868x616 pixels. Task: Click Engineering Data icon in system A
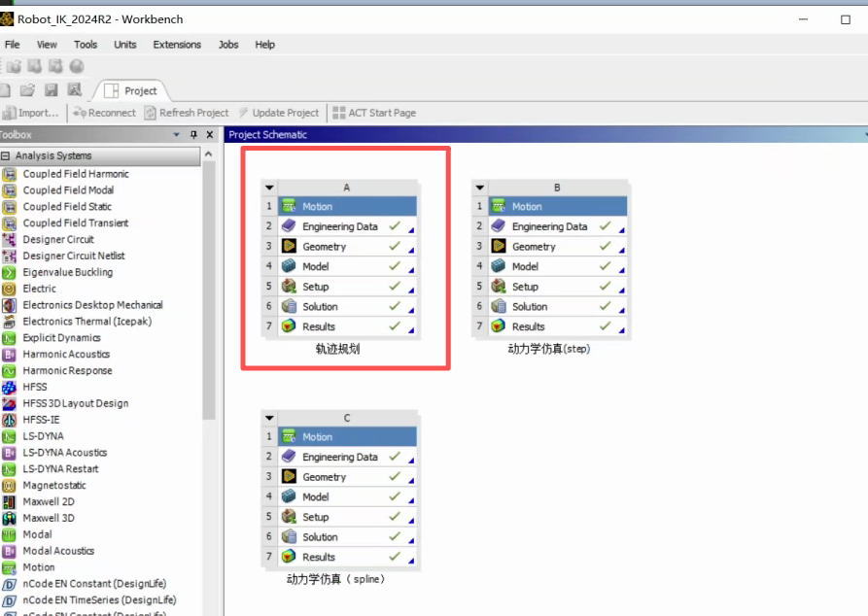pos(289,225)
